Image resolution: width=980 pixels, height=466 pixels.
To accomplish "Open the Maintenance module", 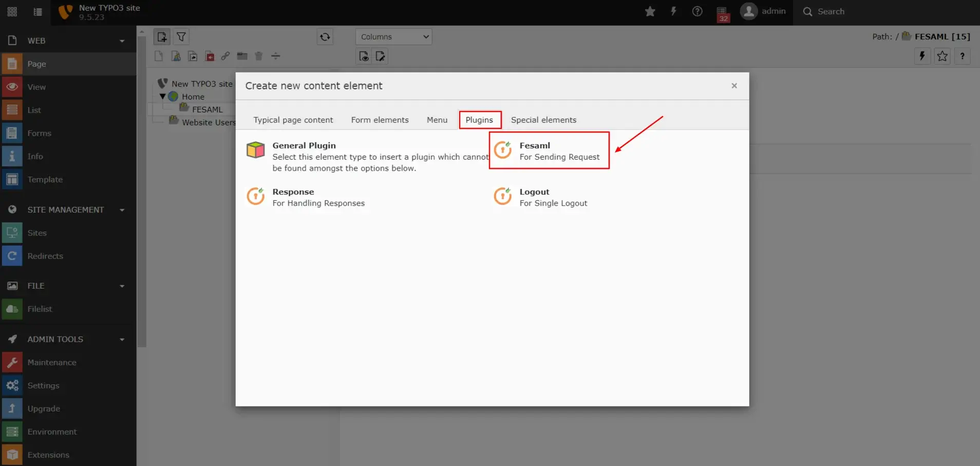I will tap(68, 362).
